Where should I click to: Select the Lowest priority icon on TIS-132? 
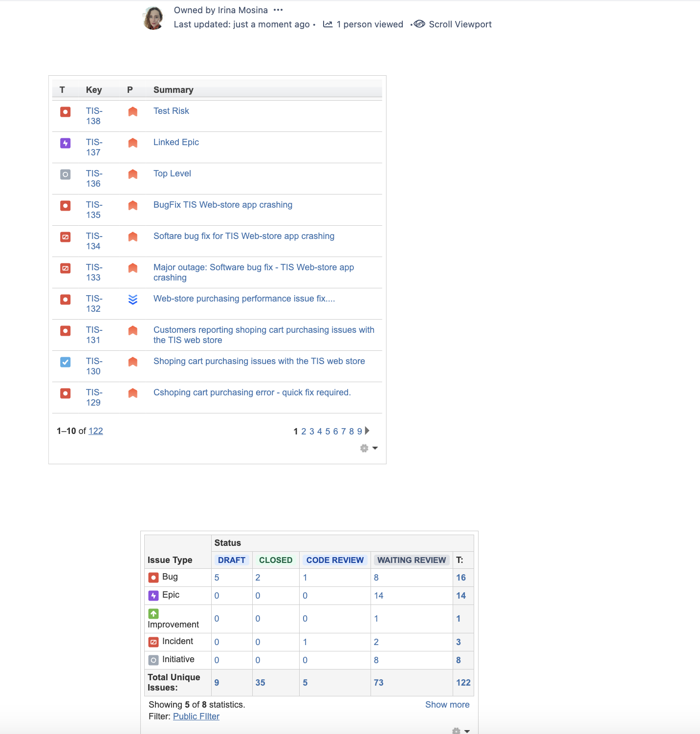pyautogui.click(x=132, y=301)
